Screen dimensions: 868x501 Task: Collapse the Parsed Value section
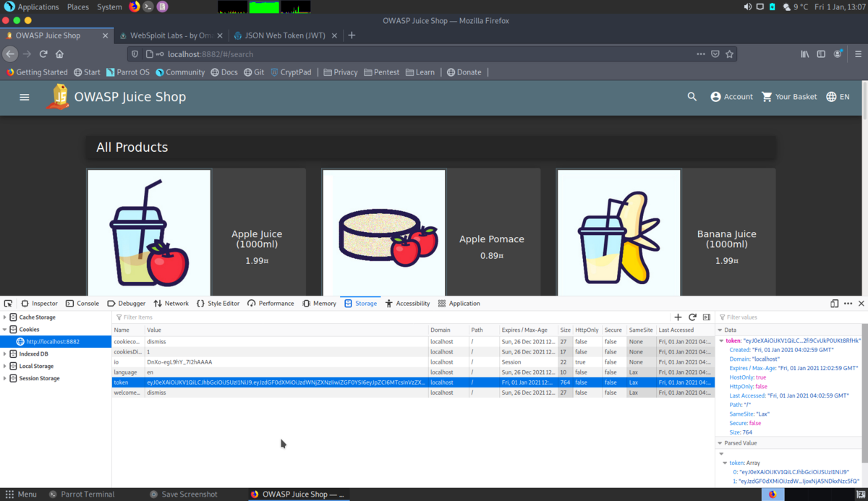coord(720,443)
